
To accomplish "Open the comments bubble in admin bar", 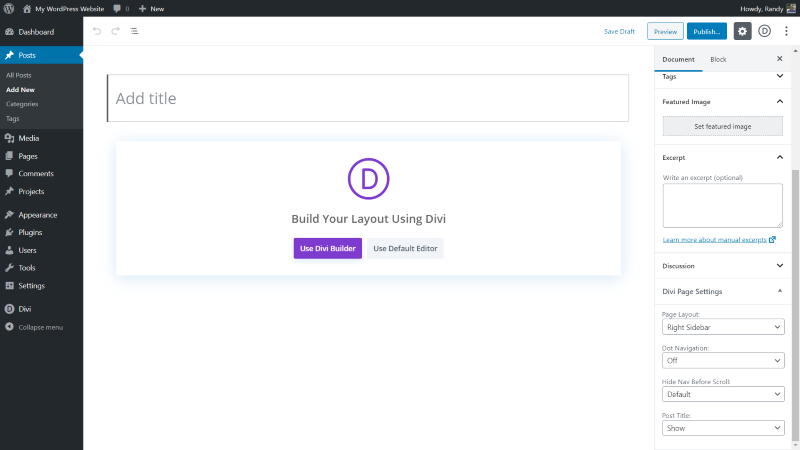I will pos(121,9).
